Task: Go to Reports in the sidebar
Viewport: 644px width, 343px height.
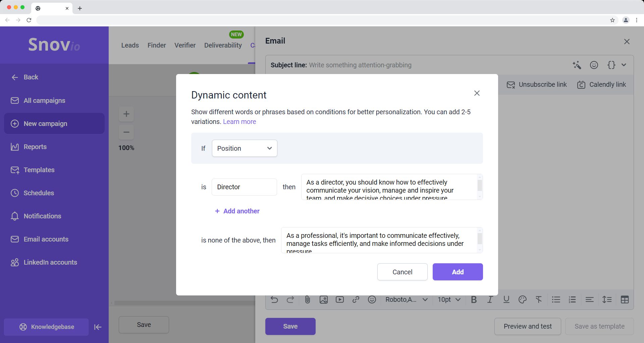Action: 35,147
